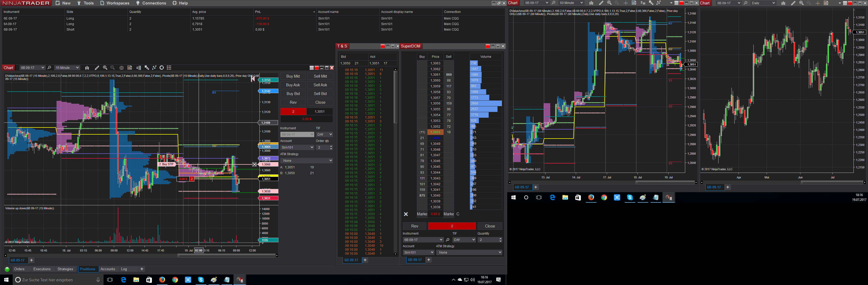Open Windows Task View
This screenshot has width=868, height=285.
click(x=110, y=280)
